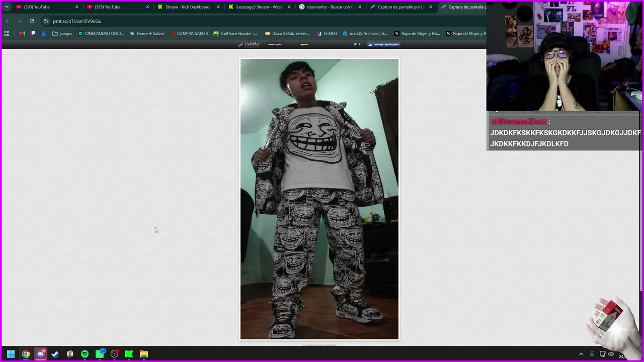Open the volume control tray icon
The width and height of the screenshot is (644, 362).
click(611, 354)
